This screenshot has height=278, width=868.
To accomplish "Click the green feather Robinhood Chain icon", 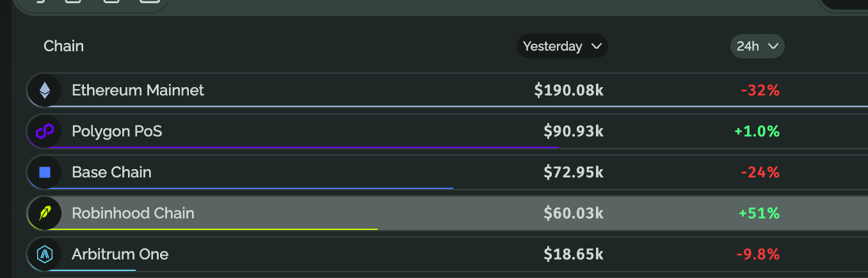I will click(x=45, y=213).
